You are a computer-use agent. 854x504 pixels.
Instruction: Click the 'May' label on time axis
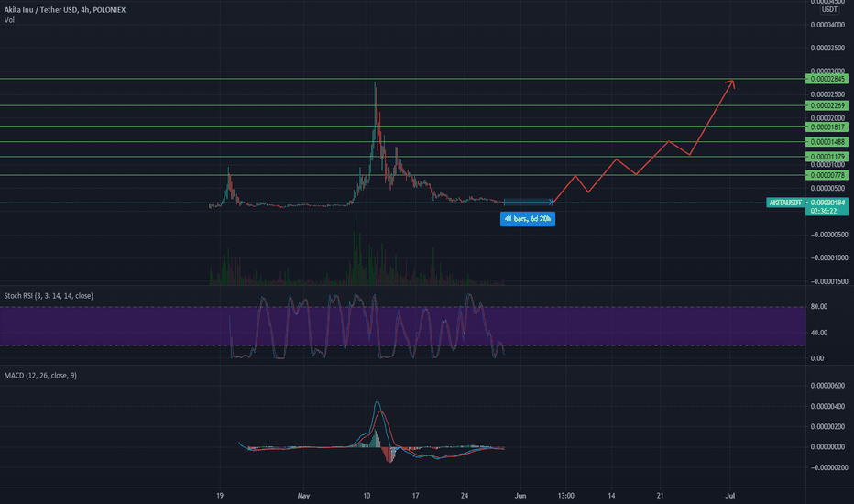(303, 496)
